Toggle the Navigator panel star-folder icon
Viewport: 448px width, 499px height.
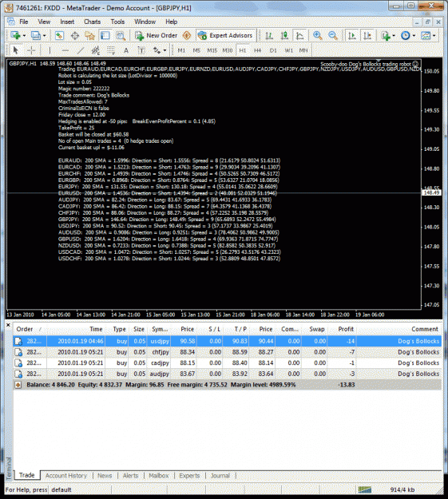89,35
